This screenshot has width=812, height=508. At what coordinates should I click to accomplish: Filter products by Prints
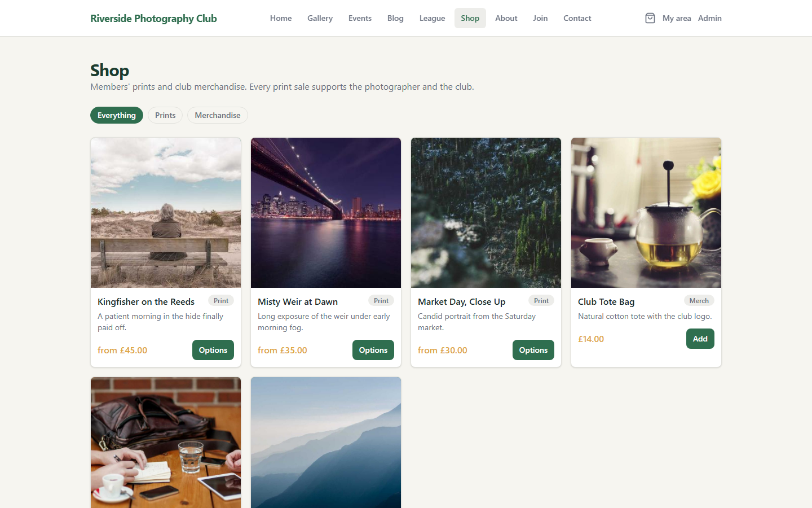[x=165, y=115]
